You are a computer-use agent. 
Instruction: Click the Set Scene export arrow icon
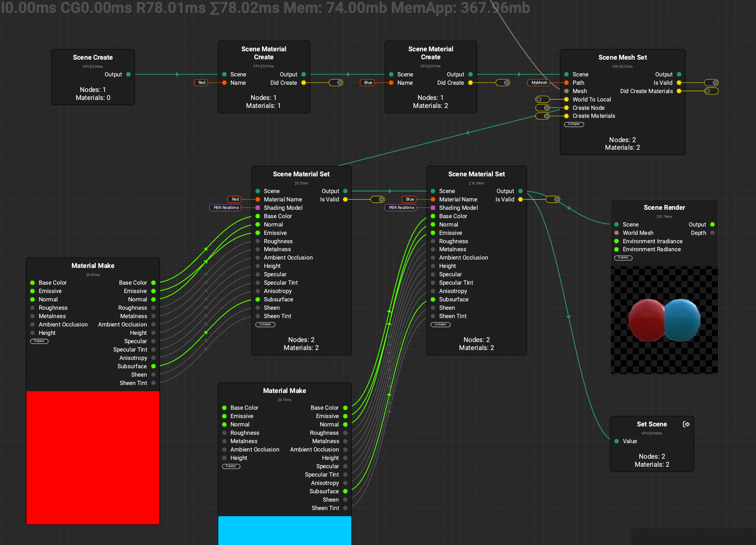686,424
